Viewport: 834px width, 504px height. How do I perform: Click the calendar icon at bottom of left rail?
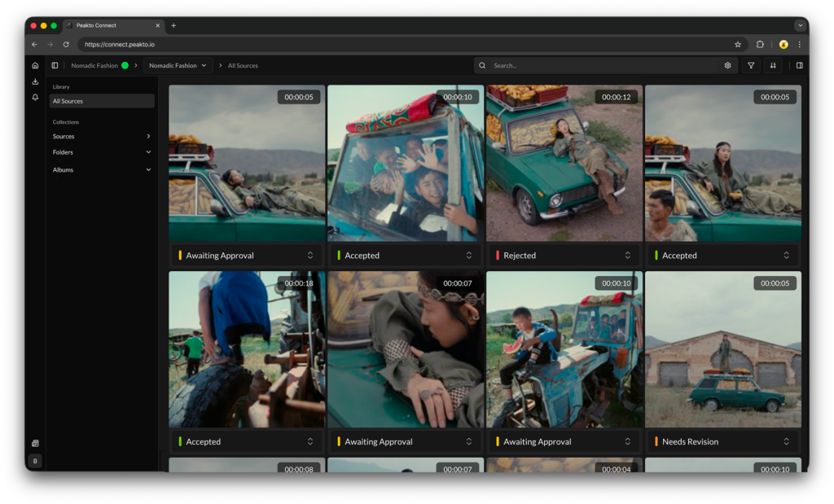coord(35,443)
